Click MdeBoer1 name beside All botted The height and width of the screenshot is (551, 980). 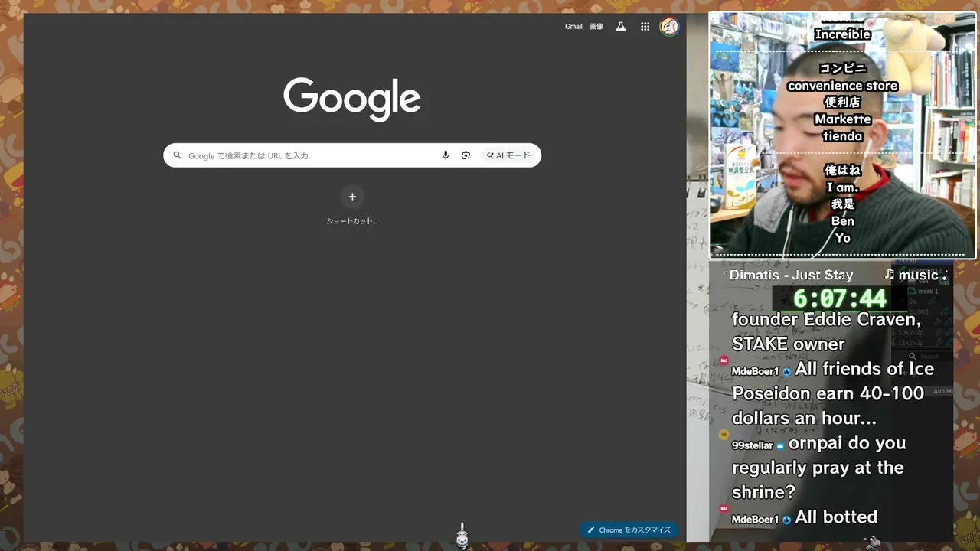(755, 520)
